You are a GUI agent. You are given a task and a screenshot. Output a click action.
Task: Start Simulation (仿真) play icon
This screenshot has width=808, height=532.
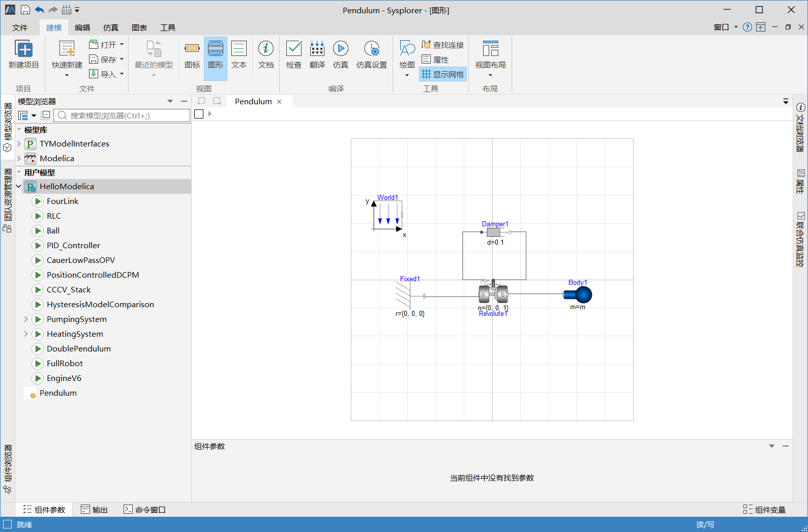(341, 48)
